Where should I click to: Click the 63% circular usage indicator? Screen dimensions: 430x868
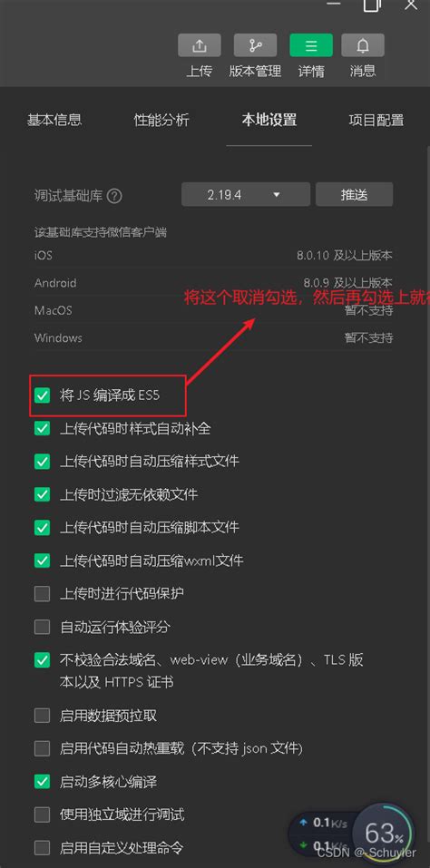coord(383,832)
